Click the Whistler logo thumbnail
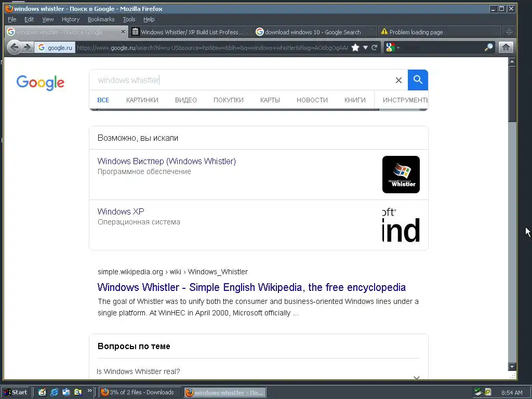 (401, 175)
